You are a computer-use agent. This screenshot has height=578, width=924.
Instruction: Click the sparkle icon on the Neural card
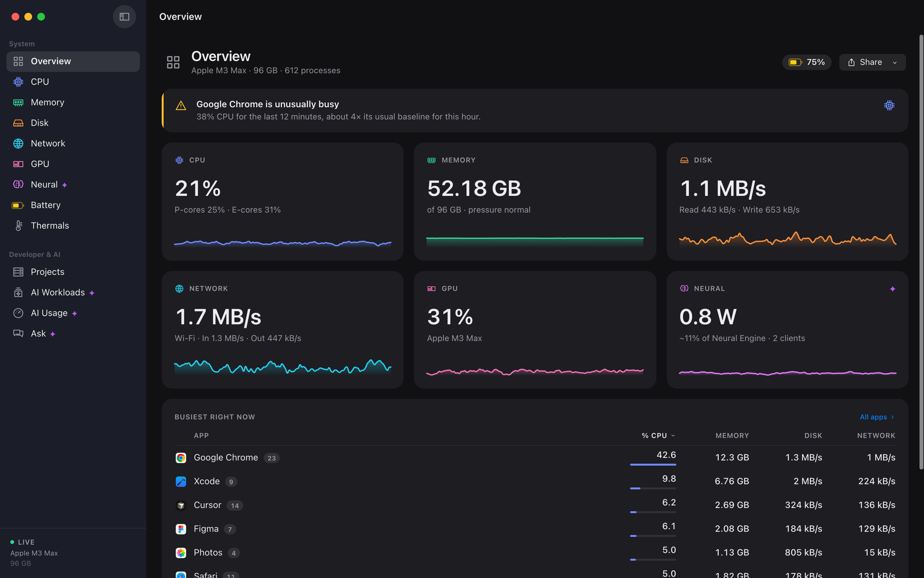[x=892, y=289]
